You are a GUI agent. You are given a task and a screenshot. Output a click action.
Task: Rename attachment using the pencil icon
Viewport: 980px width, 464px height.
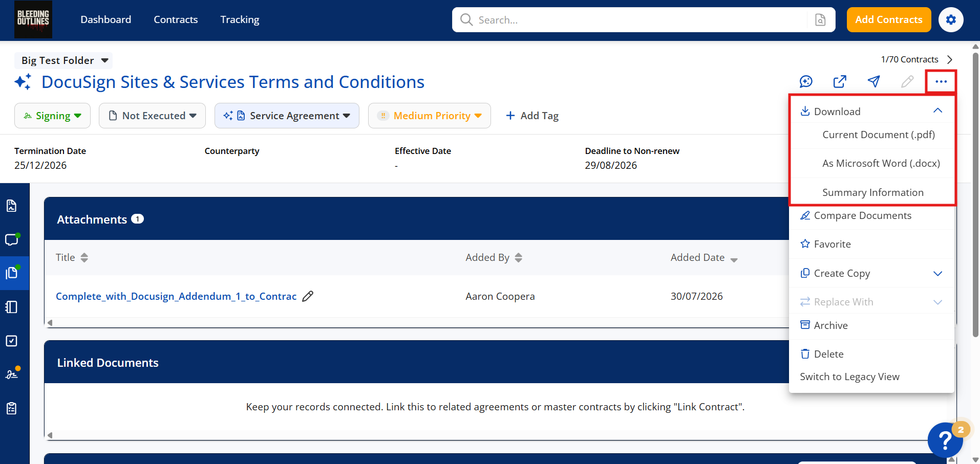(308, 296)
